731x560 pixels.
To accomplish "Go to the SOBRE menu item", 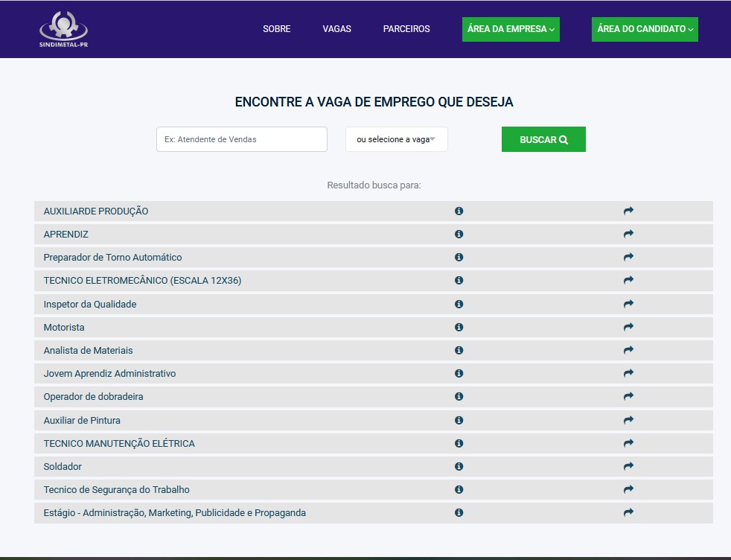I will 276,29.
